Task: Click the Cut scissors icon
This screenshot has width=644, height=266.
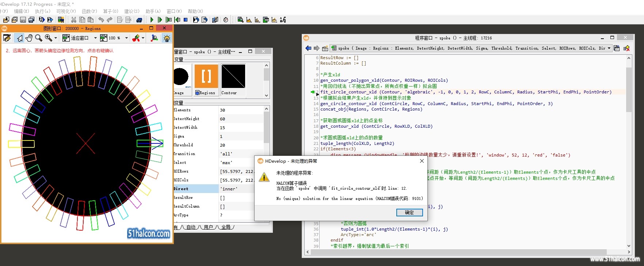Action: pos(74,20)
